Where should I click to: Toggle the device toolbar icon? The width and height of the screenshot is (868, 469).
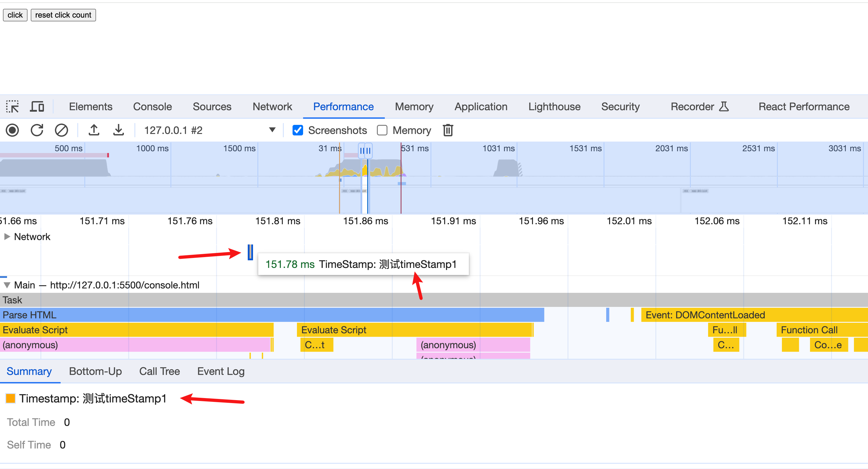[37, 106]
